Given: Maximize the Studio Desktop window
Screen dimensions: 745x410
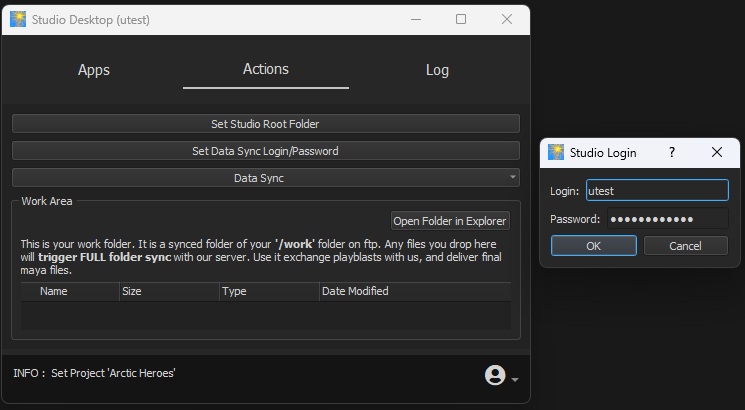Looking at the screenshot, I should pyautogui.click(x=461, y=19).
